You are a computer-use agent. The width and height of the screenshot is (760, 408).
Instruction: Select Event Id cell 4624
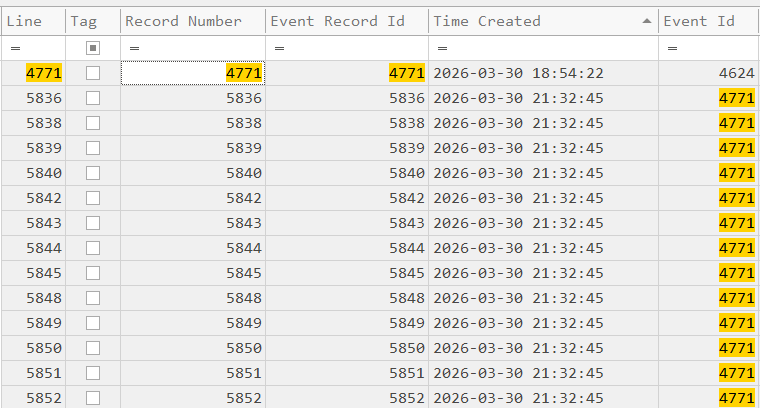[x=709, y=73]
